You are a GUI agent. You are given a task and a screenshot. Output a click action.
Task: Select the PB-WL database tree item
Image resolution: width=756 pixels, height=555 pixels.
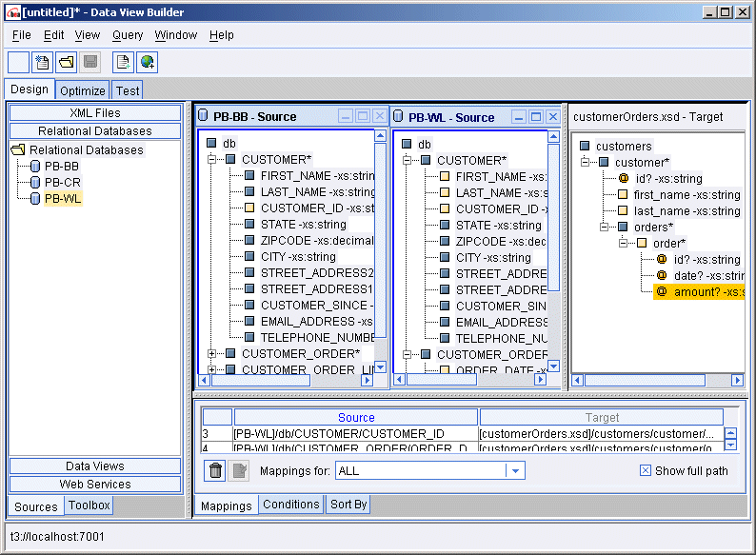coord(62,198)
